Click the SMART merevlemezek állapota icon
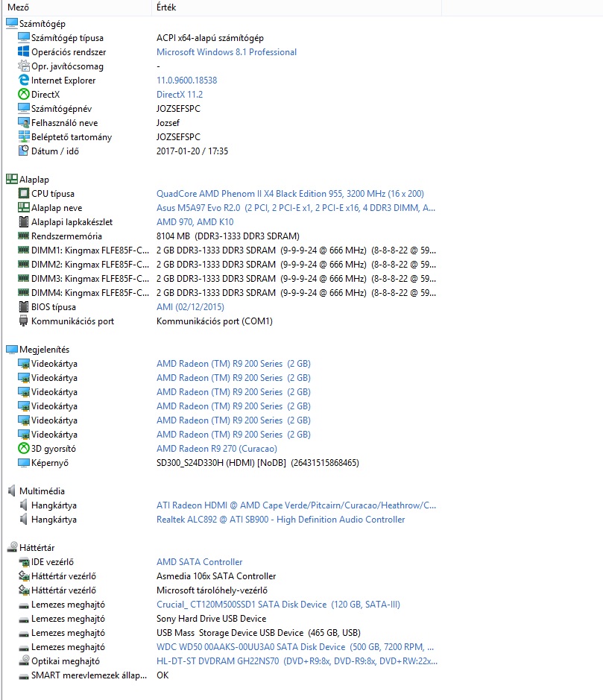Viewport: 603px width, 700px height. point(24,676)
